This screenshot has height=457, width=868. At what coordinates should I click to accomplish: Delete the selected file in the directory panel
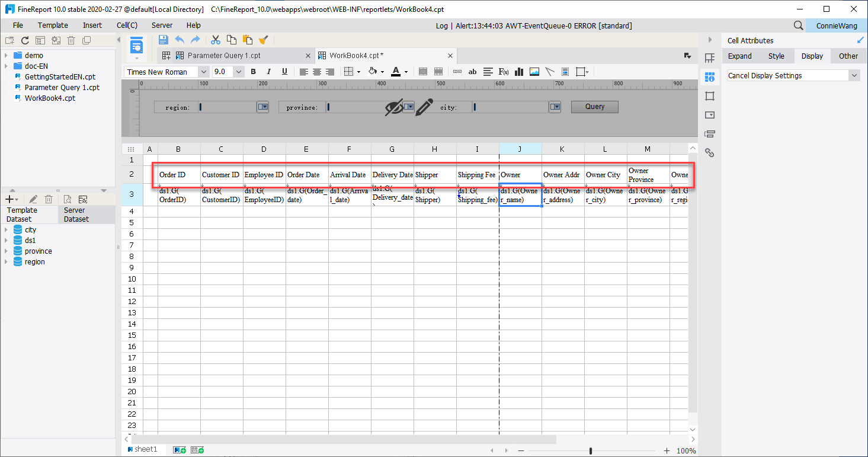click(x=71, y=40)
